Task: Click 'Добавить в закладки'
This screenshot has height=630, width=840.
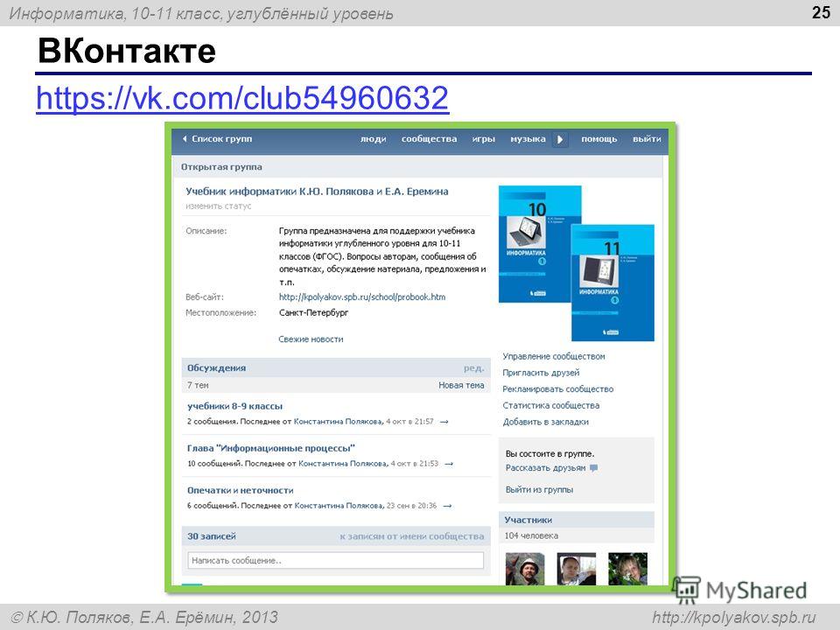Action: pyautogui.click(x=546, y=422)
